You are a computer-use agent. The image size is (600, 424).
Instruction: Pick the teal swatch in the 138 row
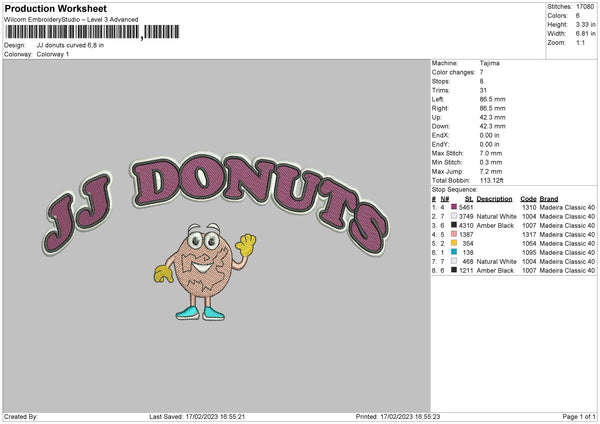click(454, 252)
